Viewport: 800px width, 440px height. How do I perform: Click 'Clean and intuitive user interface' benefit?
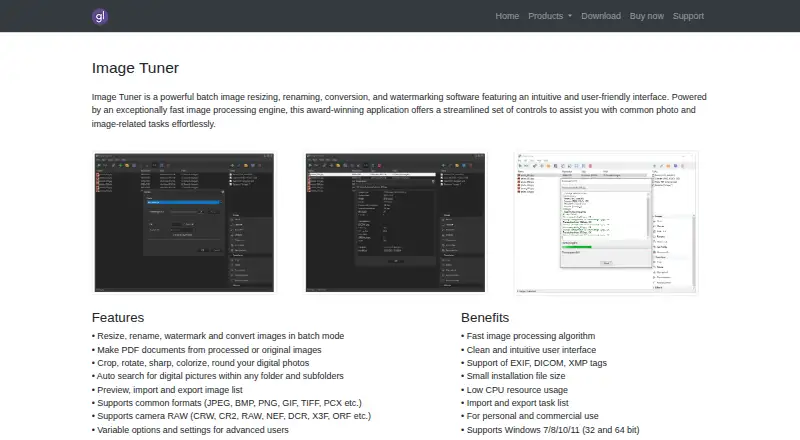(529, 350)
